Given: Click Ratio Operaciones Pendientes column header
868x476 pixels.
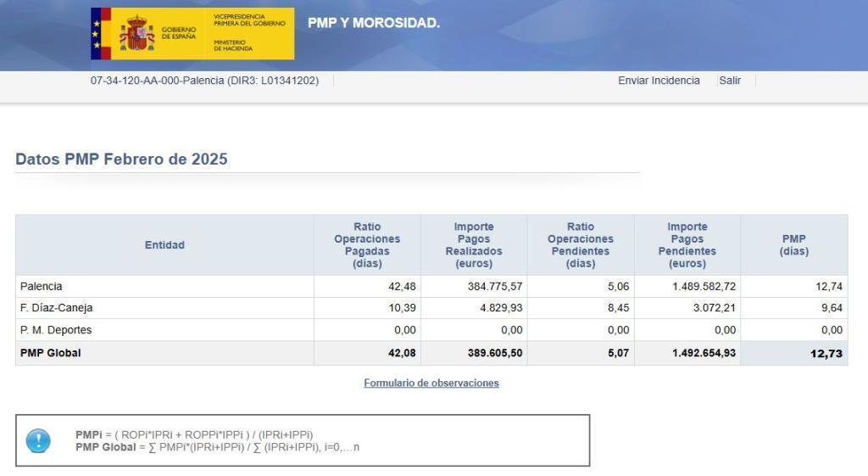Looking at the screenshot, I should point(581,245).
